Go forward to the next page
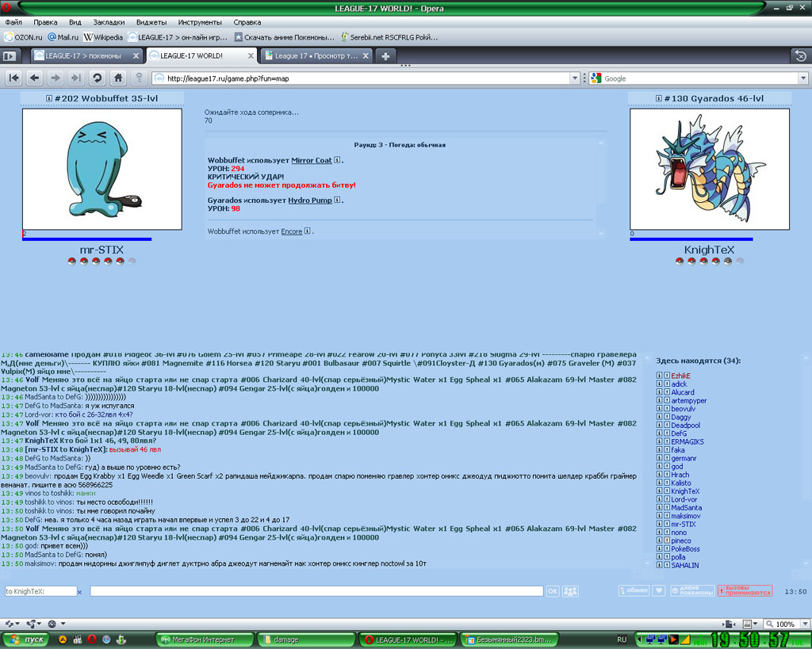This screenshot has width=812, height=649. [x=55, y=78]
